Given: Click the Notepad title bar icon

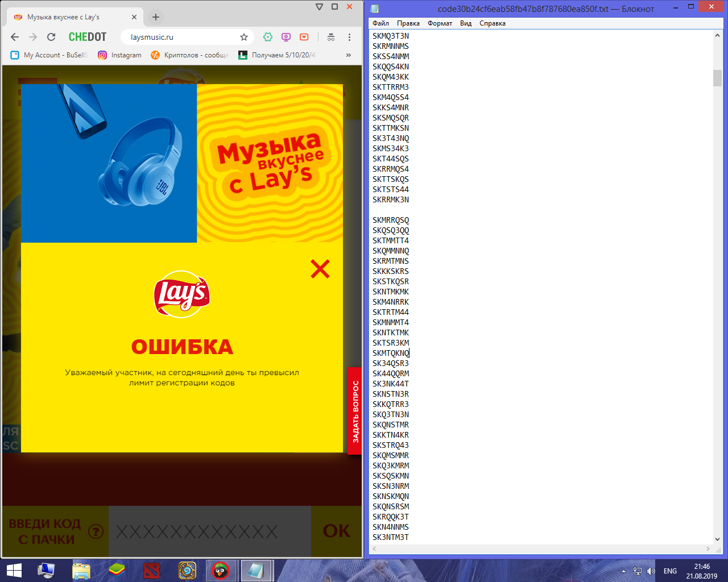Looking at the screenshot, I should click(375, 9).
